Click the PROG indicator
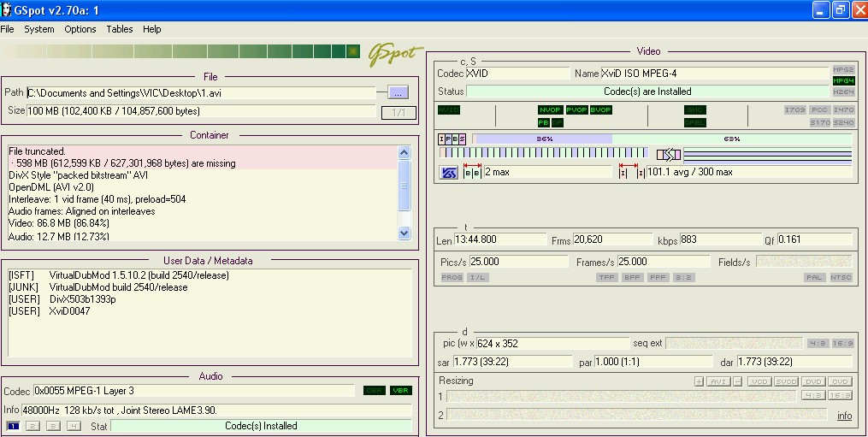 [x=452, y=277]
